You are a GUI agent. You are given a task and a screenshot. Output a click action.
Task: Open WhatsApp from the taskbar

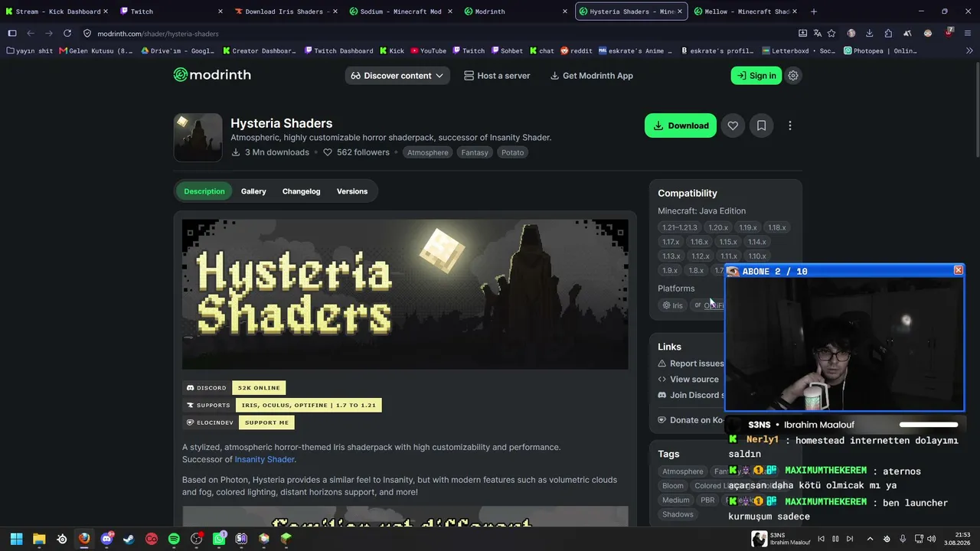point(219,539)
